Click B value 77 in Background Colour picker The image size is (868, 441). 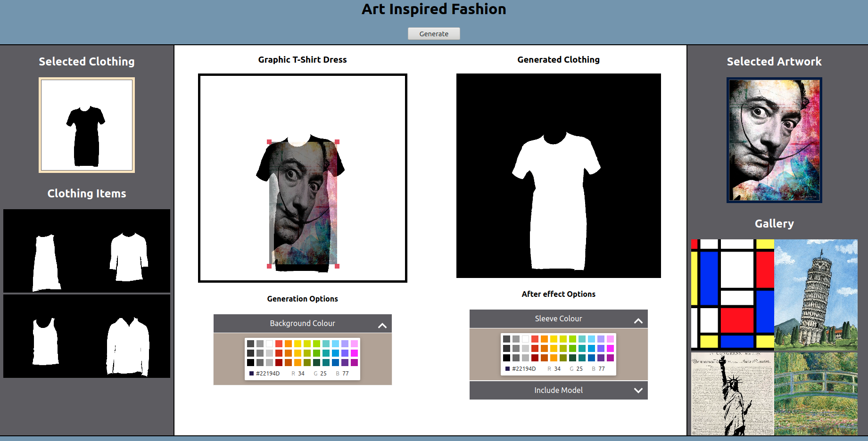pos(346,373)
